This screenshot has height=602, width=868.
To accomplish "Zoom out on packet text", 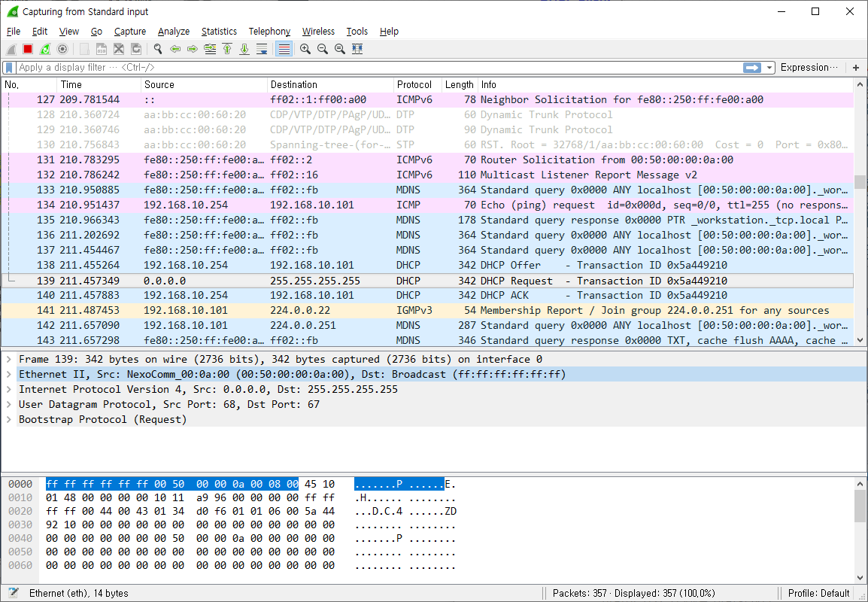I will click(323, 50).
